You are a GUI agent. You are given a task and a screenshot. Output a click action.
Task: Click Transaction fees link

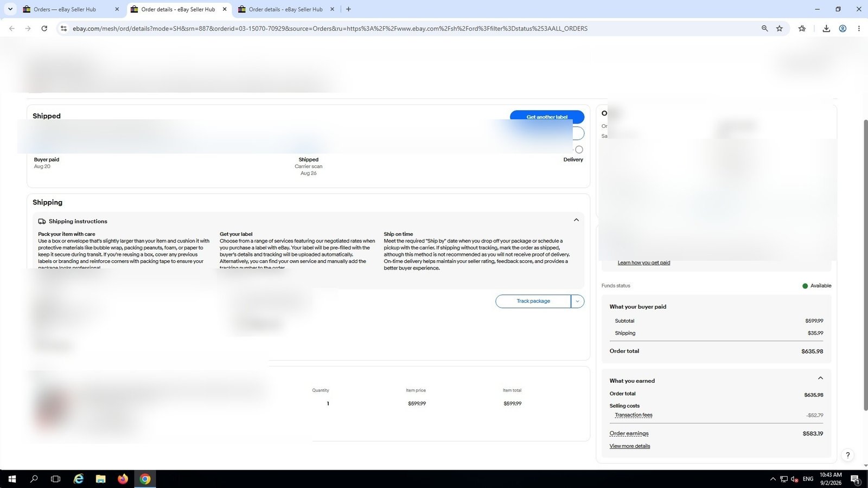[x=634, y=415]
